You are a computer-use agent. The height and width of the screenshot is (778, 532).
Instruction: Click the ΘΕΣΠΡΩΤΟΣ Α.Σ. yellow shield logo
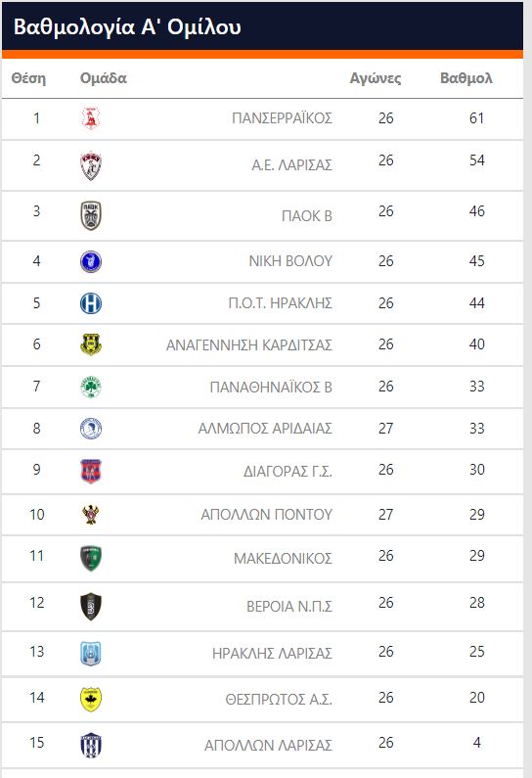(x=91, y=699)
